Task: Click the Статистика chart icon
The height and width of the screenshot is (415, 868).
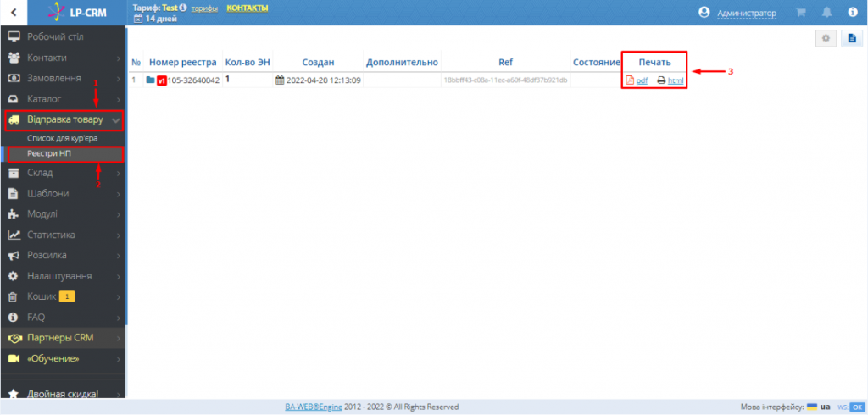Action: (x=14, y=235)
